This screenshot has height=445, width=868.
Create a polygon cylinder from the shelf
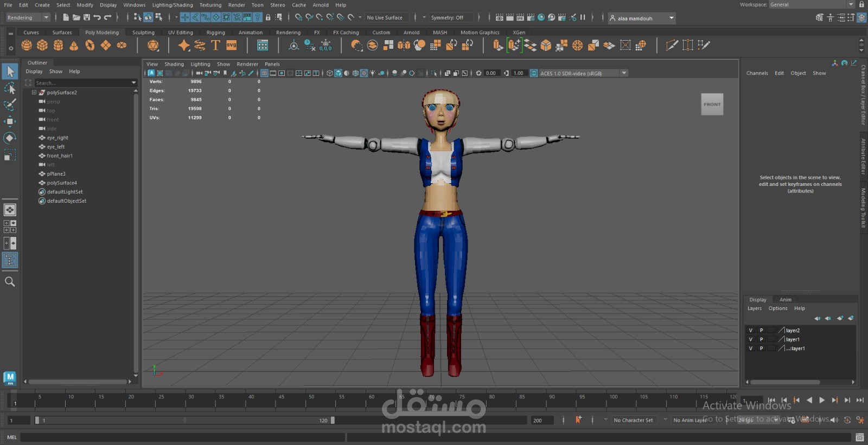(58, 46)
